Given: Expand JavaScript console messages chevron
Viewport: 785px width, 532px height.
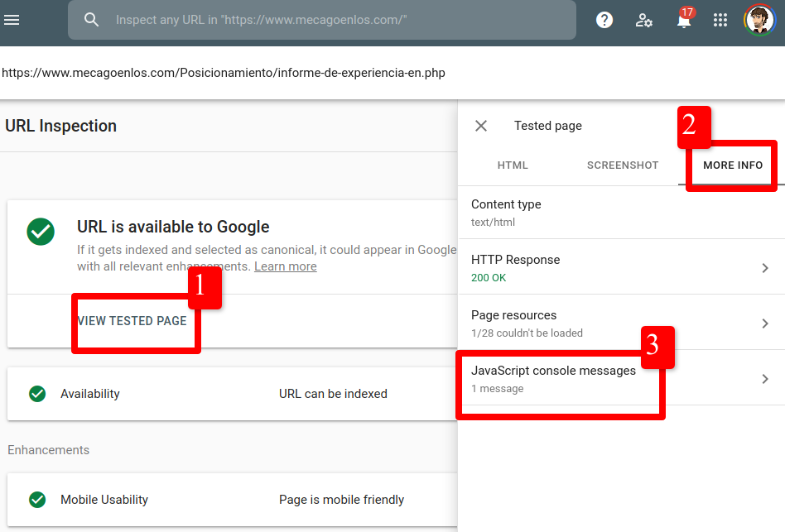Looking at the screenshot, I should click(x=765, y=379).
